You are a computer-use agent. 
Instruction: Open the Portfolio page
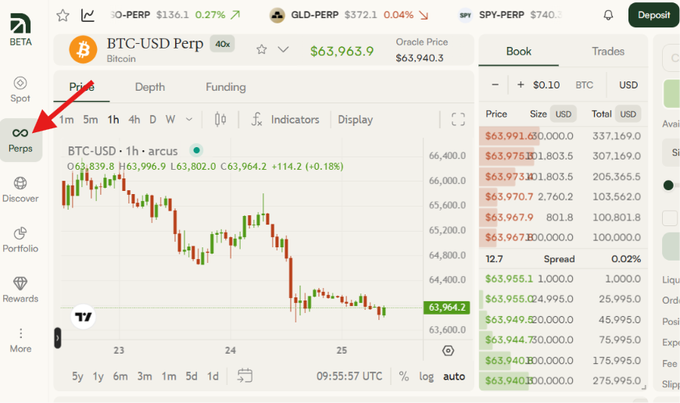pyautogui.click(x=20, y=239)
